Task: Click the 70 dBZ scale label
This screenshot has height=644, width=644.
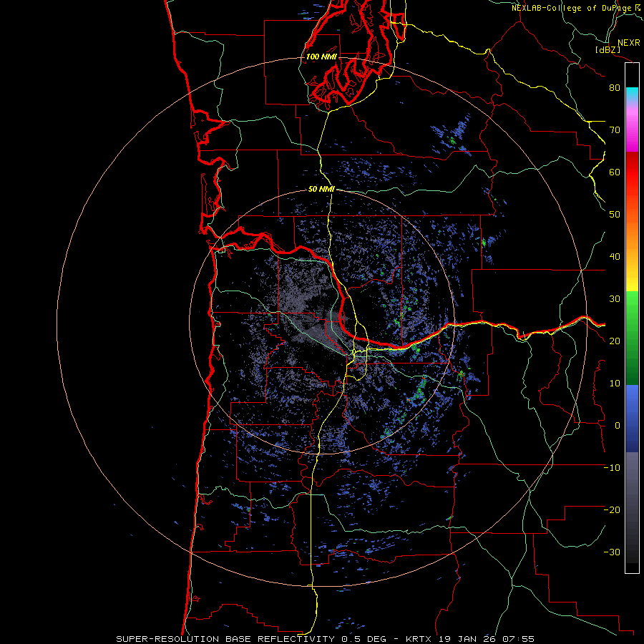Action: 615,130
